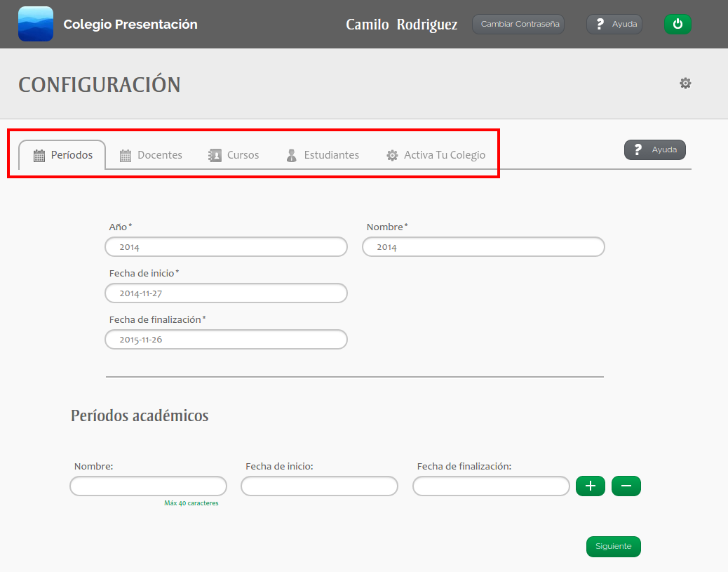Click the Cambiar Contraseña button
728x572 pixels.
pos(519,24)
